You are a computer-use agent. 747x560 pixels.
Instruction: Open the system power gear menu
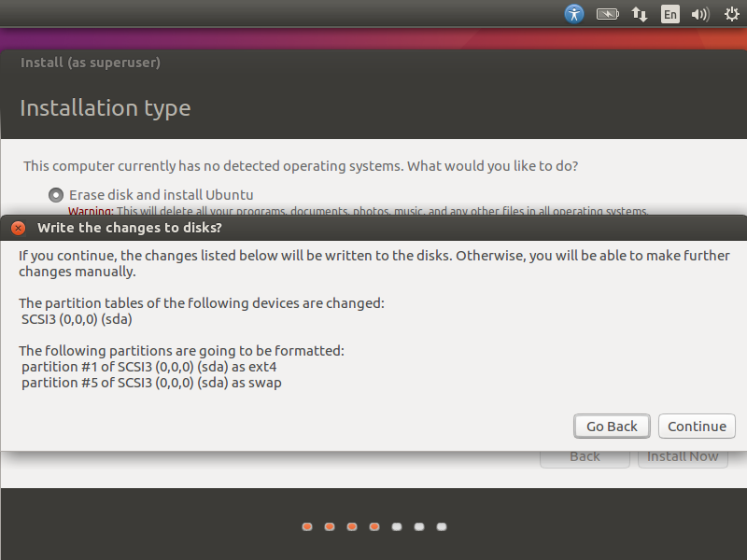pos(732,14)
